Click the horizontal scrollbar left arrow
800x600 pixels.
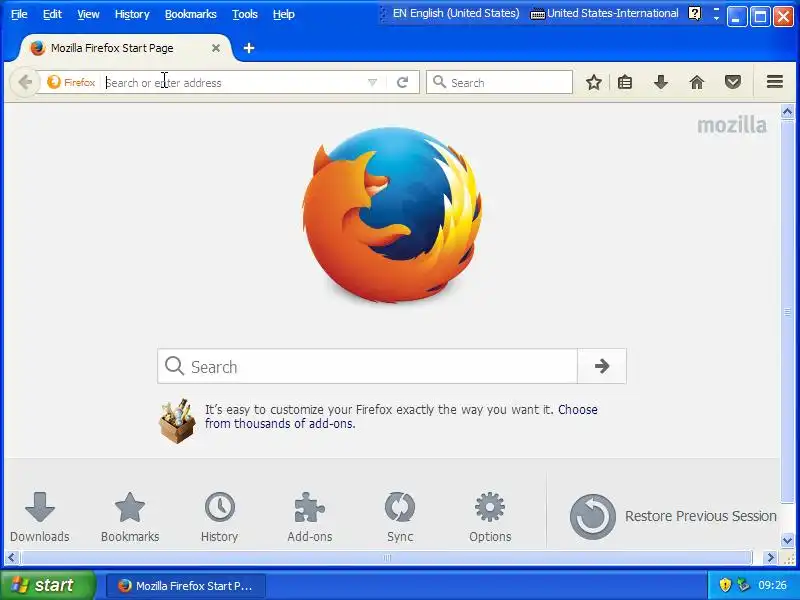(x=11, y=557)
